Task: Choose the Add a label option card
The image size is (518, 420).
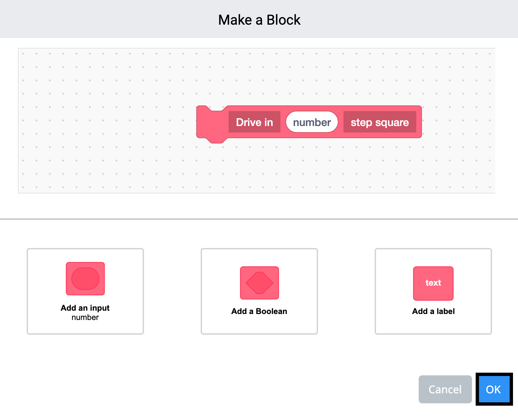Action: pos(433,291)
